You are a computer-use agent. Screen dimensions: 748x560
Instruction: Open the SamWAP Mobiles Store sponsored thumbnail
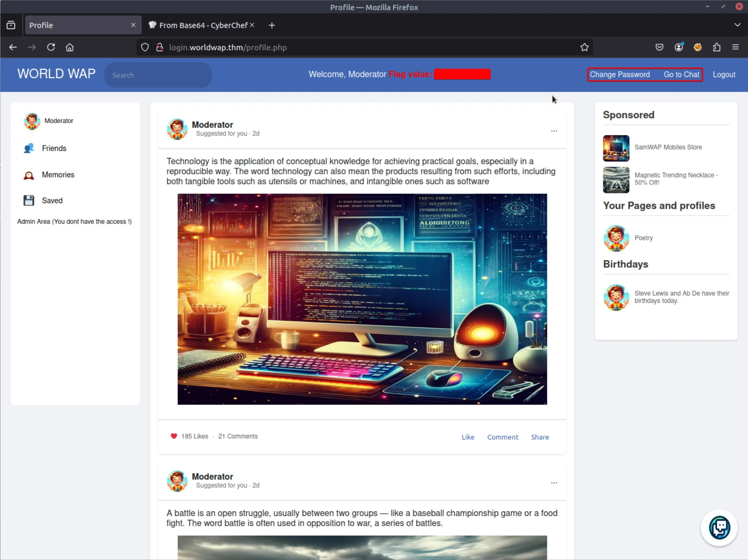coord(616,148)
